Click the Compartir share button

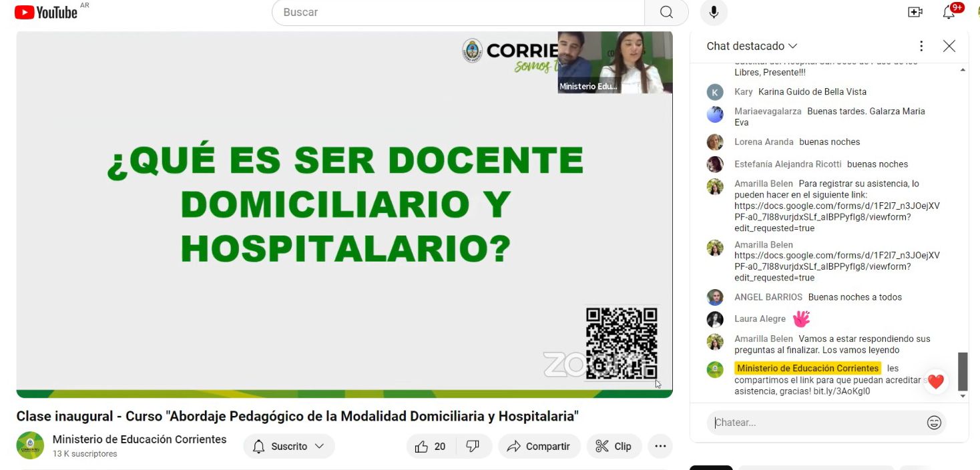coord(539,447)
